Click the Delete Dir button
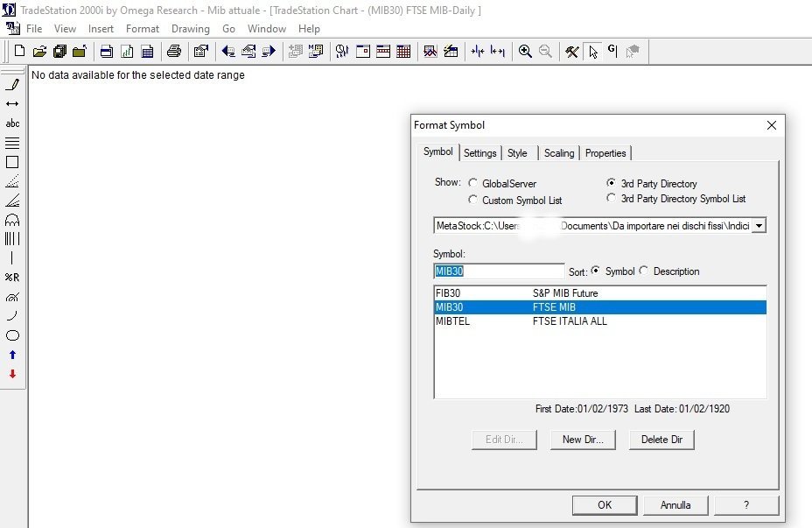 tap(661, 440)
